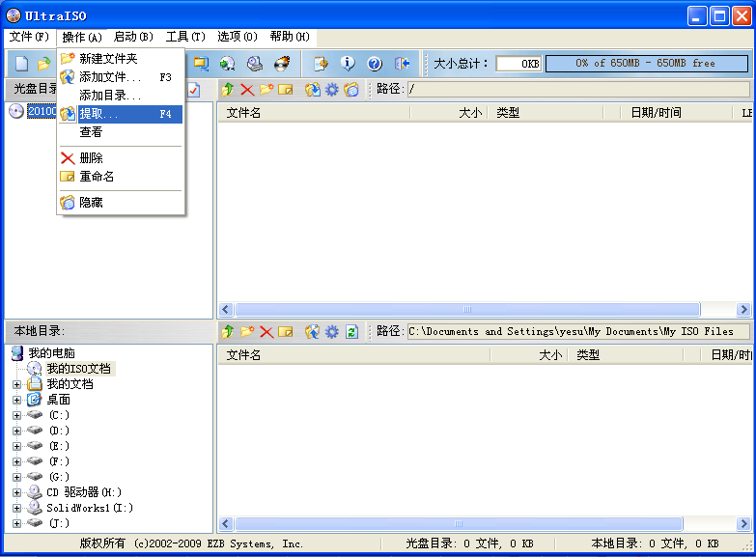Click the disc pane 路径 field showing /
The width and height of the screenshot is (756, 557).
[578, 89]
